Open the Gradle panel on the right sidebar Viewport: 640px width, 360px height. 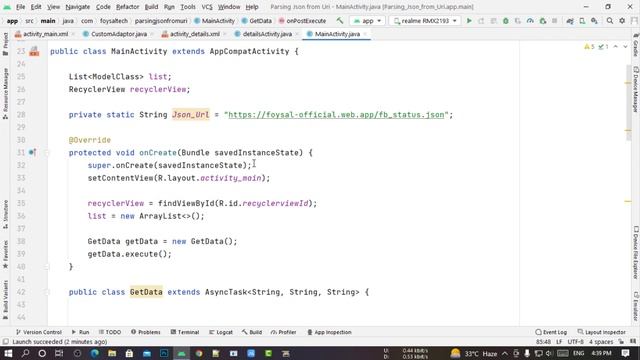[636, 45]
